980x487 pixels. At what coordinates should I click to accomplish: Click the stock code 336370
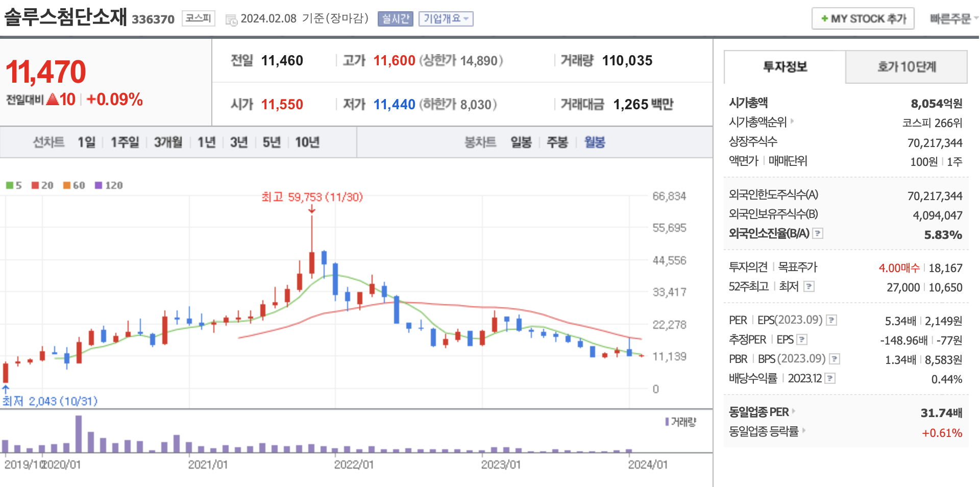[x=153, y=19]
